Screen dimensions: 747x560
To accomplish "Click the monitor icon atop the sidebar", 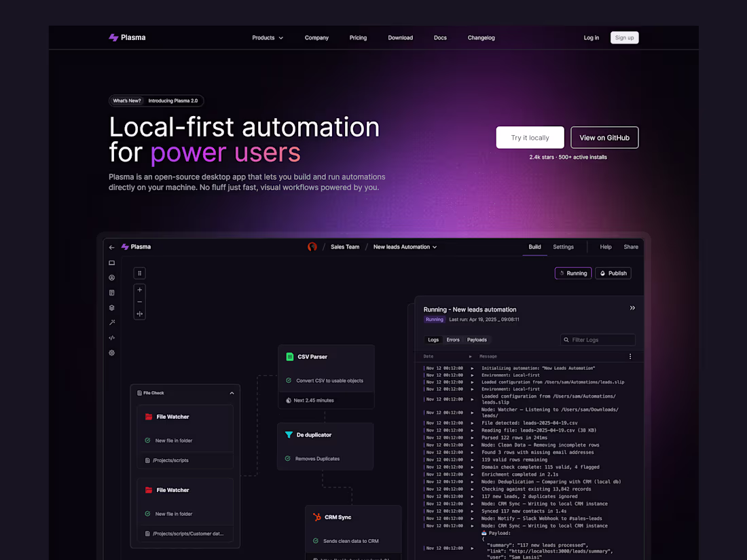I will (112, 263).
